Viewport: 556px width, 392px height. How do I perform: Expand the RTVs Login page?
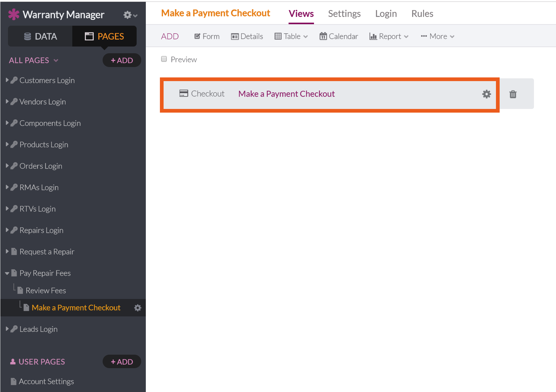[7, 209]
